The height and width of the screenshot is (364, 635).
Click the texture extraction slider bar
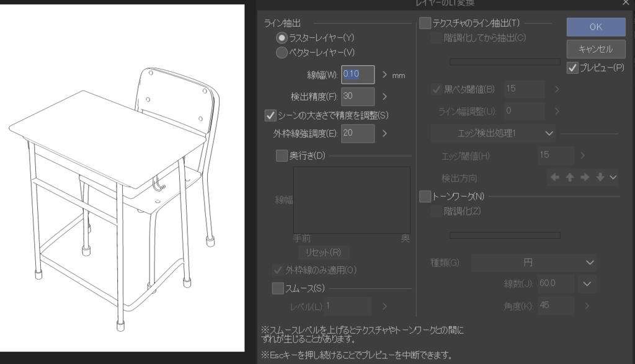(504, 61)
